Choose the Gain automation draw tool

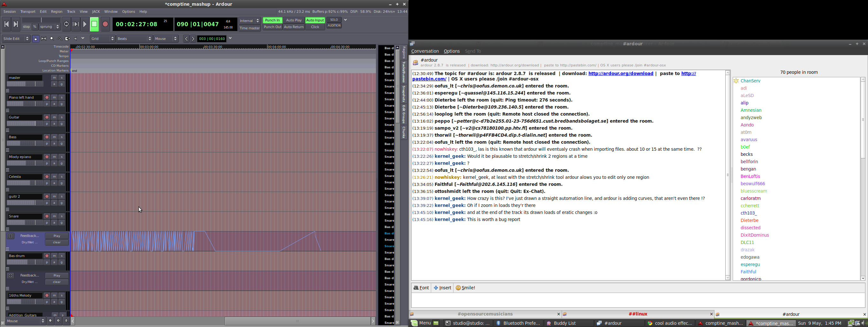[60, 39]
